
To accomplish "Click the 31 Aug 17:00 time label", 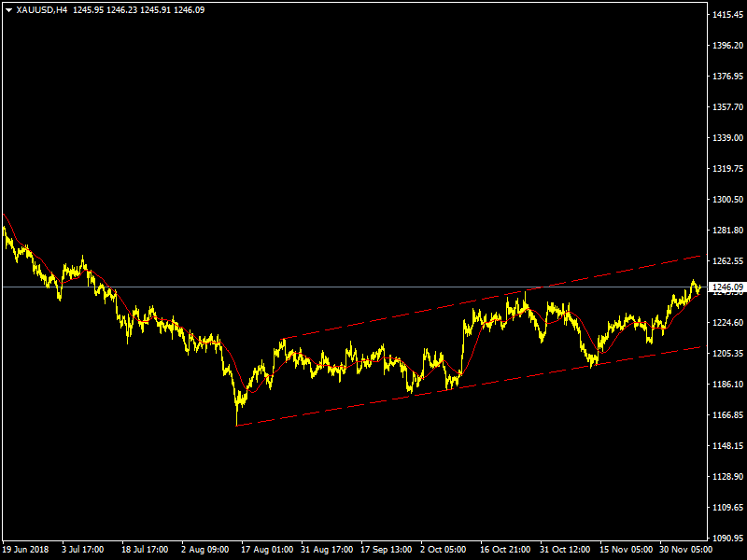I will click(327, 550).
